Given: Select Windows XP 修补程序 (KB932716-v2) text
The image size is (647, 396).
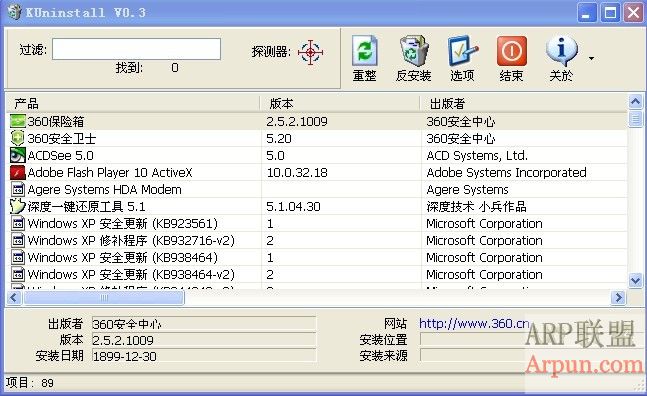Looking at the screenshot, I should click(131, 240).
